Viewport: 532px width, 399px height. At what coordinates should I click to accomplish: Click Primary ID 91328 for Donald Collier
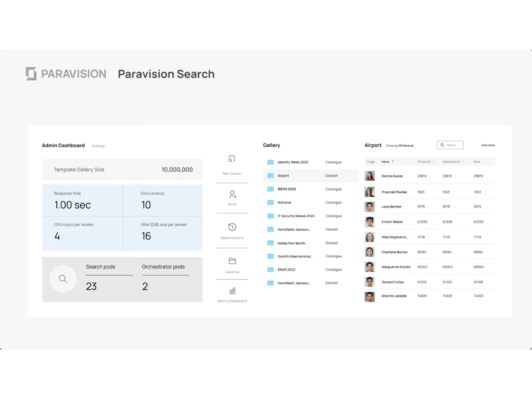pyautogui.click(x=422, y=282)
